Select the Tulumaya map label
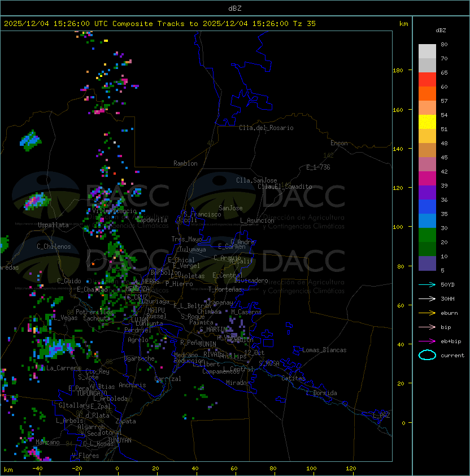470x476 pixels. click(193, 249)
